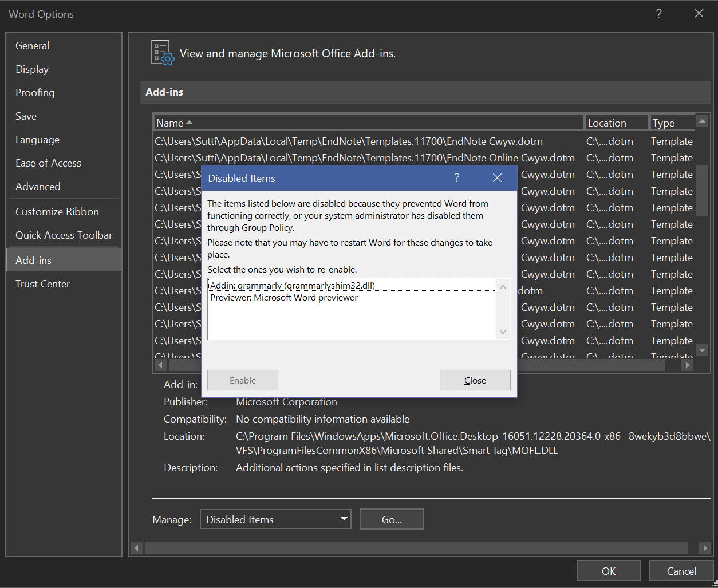Click left arrow of bottom pane scrollbar
The image size is (718, 588).
point(136,548)
